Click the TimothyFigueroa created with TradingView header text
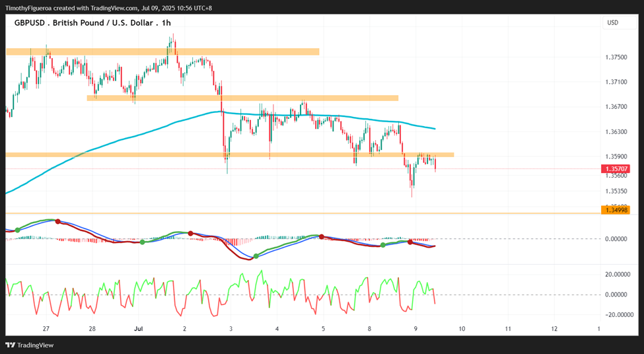Viewport: 644px width, 354px height. click(108, 8)
